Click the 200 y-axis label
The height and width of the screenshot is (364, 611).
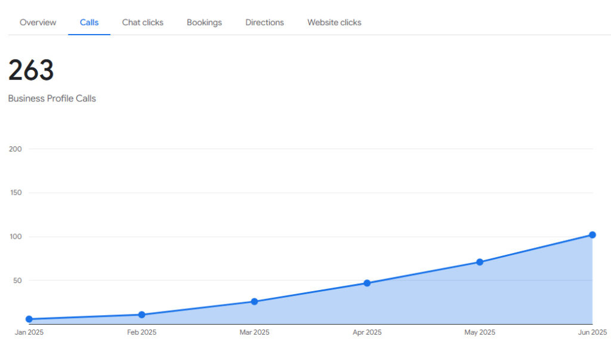pyautogui.click(x=16, y=149)
